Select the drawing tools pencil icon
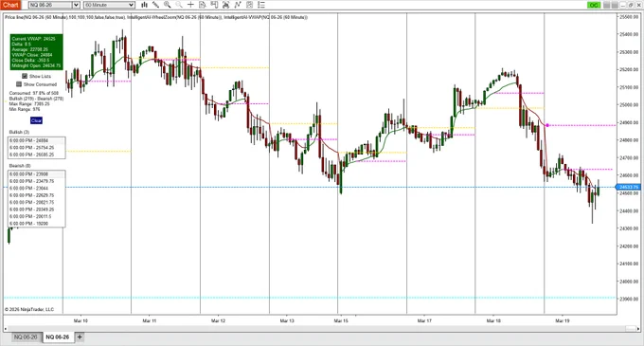This screenshot has height=346, width=644. click(155, 5)
